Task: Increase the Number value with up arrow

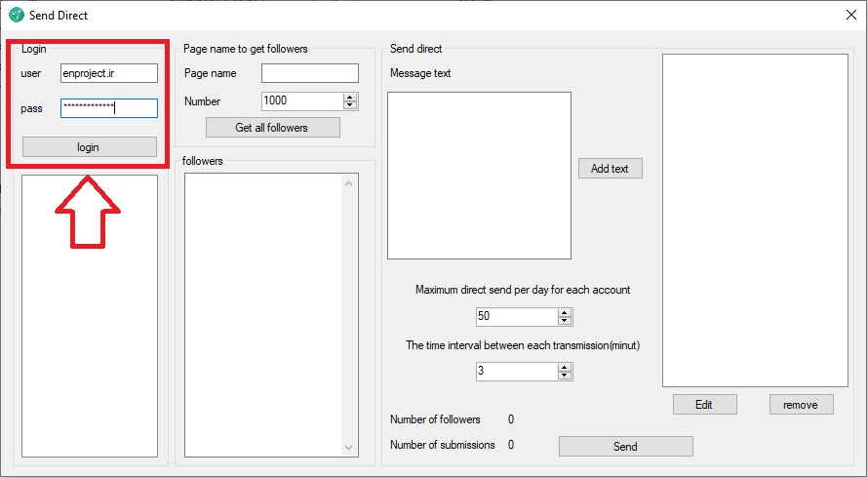Action: point(351,97)
